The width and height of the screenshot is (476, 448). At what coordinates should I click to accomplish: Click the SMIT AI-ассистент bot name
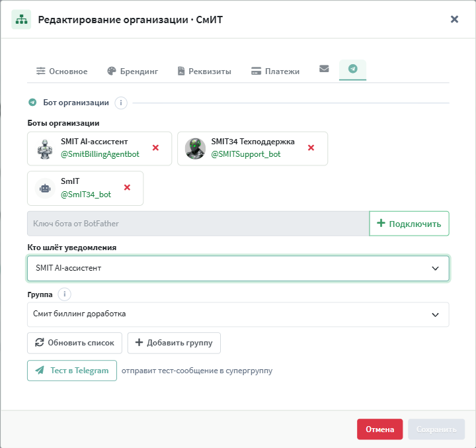(94, 142)
